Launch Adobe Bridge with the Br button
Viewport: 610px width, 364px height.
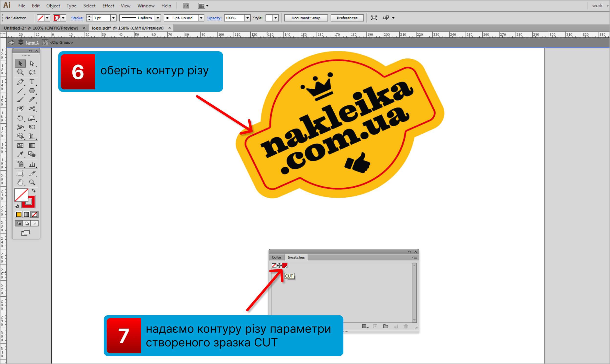coord(186,6)
